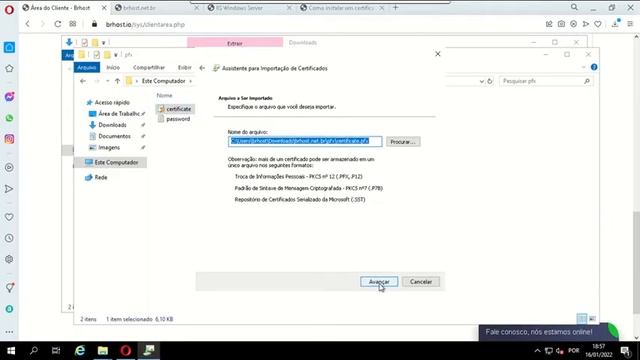Select the password file in list
The image size is (640, 360).
pyautogui.click(x=174, y=119)
